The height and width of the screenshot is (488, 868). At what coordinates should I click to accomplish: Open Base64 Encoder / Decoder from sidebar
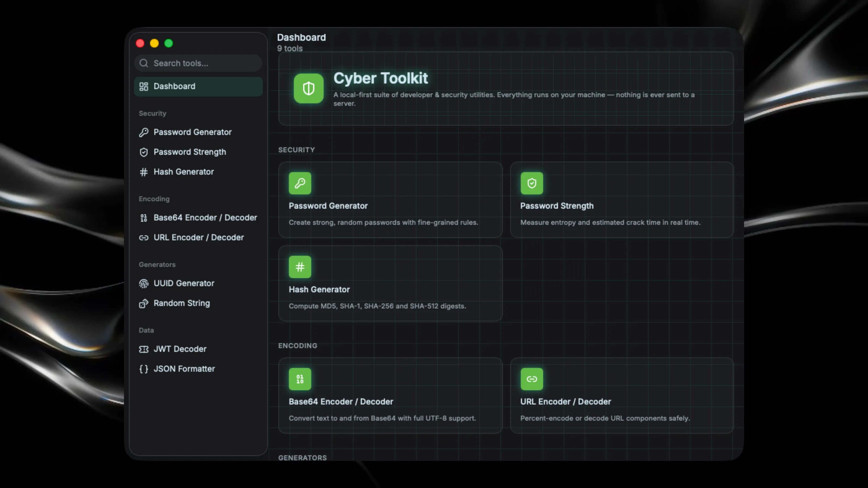(x=198, y=218)
